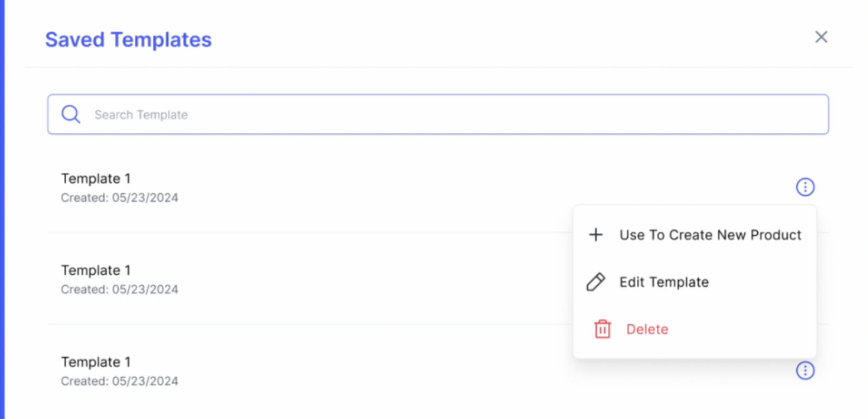Click the magnifier icon in search bar
Viewport: 868px width, 419px height.
coord(71,114)
